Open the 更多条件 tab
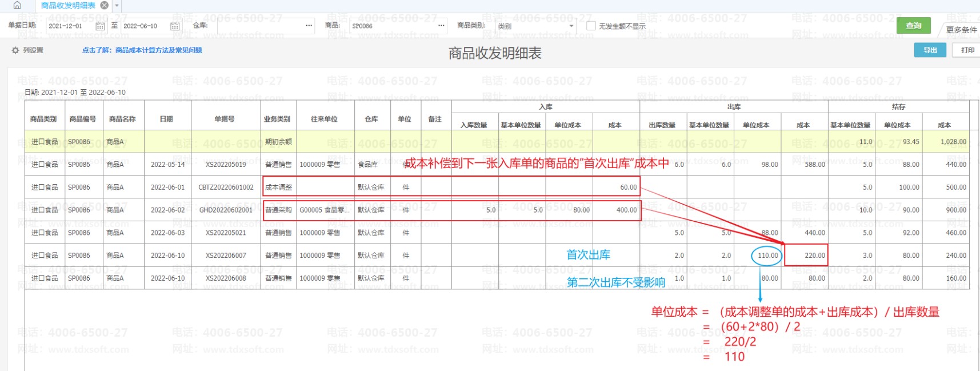The height and width of the screenshot is (371, 980). [961, 30]
